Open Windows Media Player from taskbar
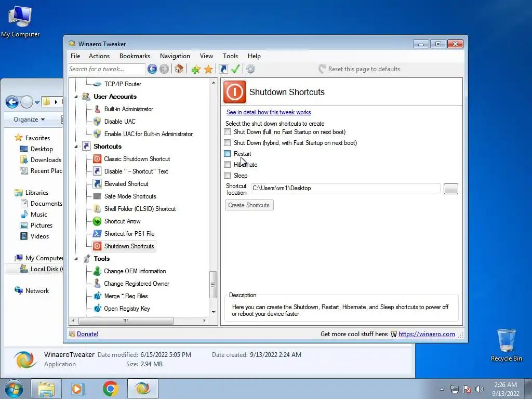Screen dimensions: 532x399 click(x=78, y=389)
